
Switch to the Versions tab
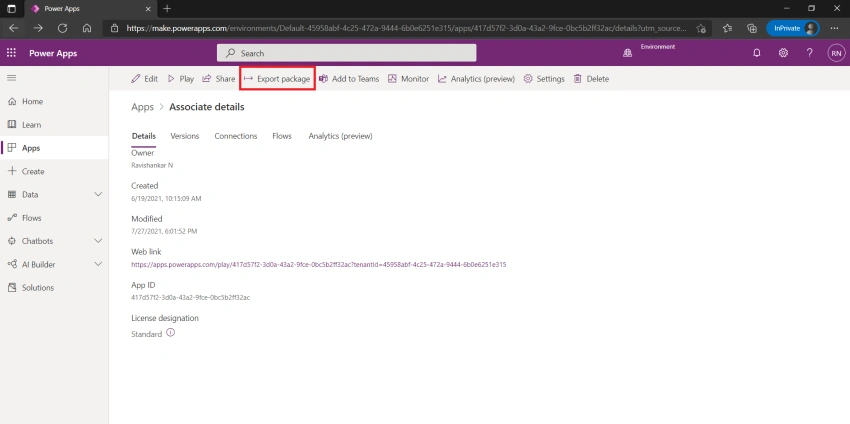[x=185, y=136]
